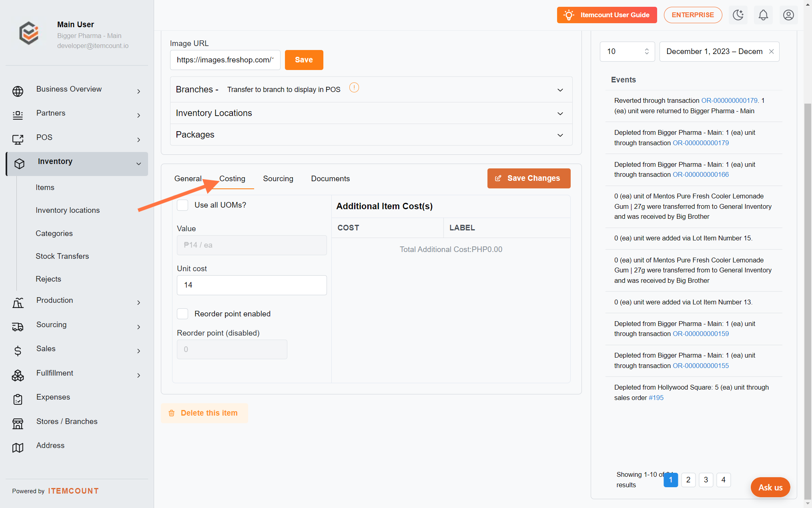This screenshot has width=812, height=508.
Task: Open transaction link OR-000000000166
Action: pos(700,175)
